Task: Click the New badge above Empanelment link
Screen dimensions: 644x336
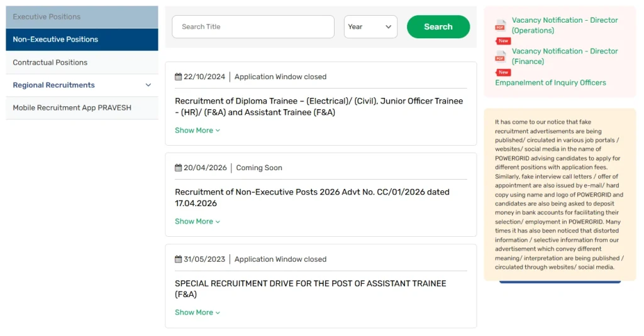Action: [x=503, y=72]
